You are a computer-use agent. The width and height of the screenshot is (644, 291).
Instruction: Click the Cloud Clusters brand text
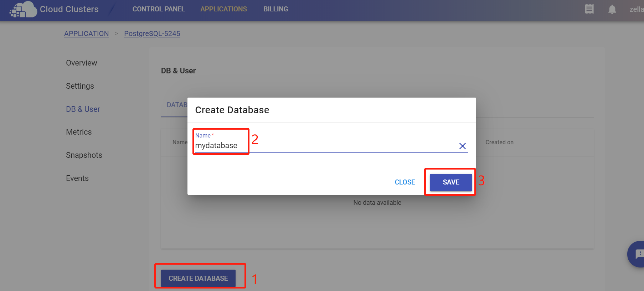click(x=69, y=9)
